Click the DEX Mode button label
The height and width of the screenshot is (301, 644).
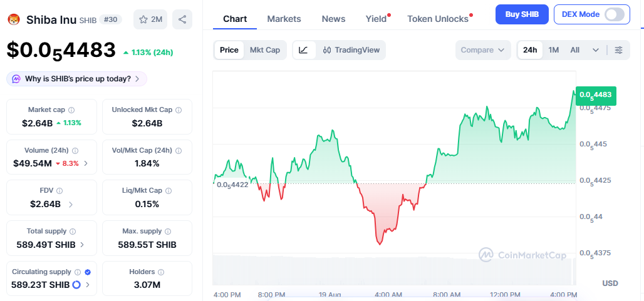[580, 15]
